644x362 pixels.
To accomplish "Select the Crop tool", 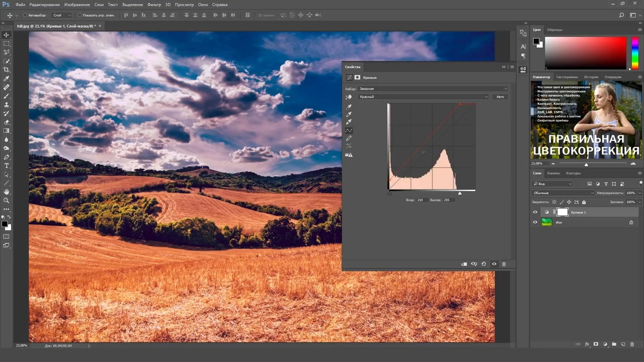I will click(7, 70).
